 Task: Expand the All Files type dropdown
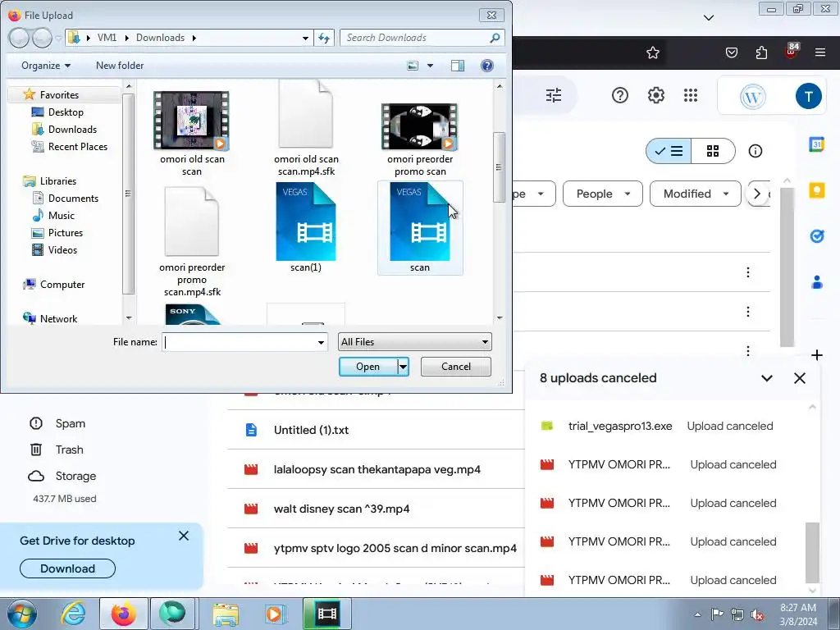coord(414,342)
